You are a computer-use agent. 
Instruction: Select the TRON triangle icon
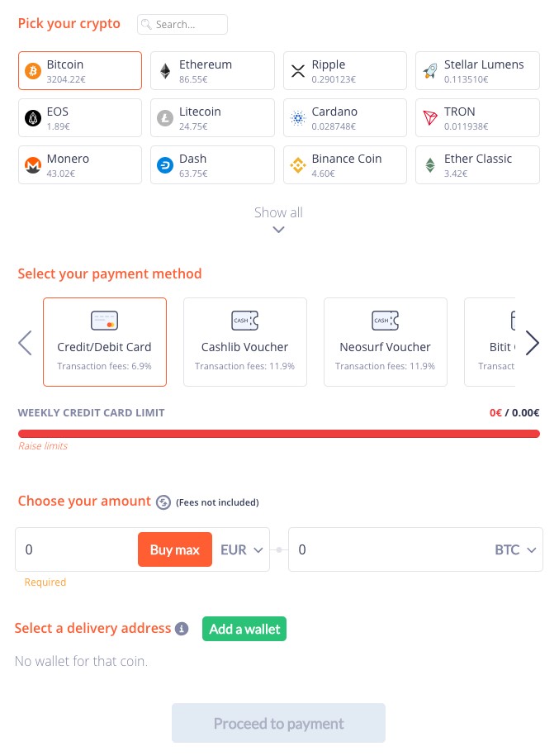point(430,117)
